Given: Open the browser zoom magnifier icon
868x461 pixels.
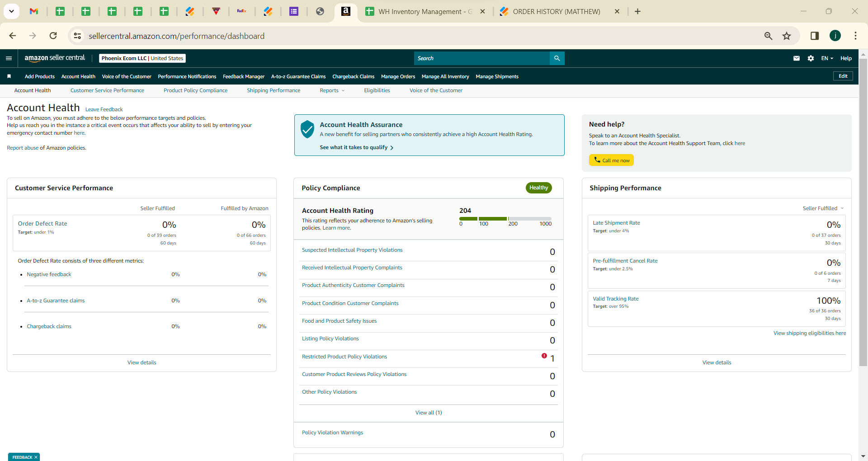Looking at the screenshot, I should point(768,36).
